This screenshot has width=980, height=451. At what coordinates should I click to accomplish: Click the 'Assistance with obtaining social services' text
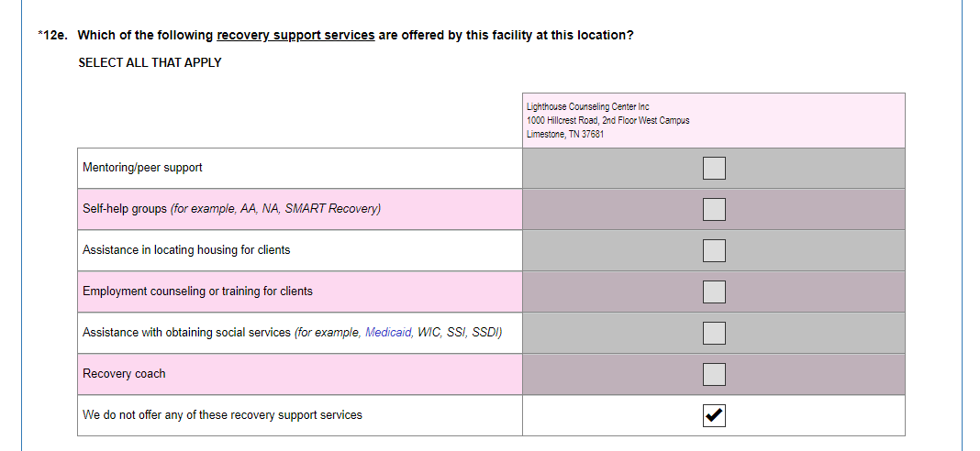click(186, 333)
